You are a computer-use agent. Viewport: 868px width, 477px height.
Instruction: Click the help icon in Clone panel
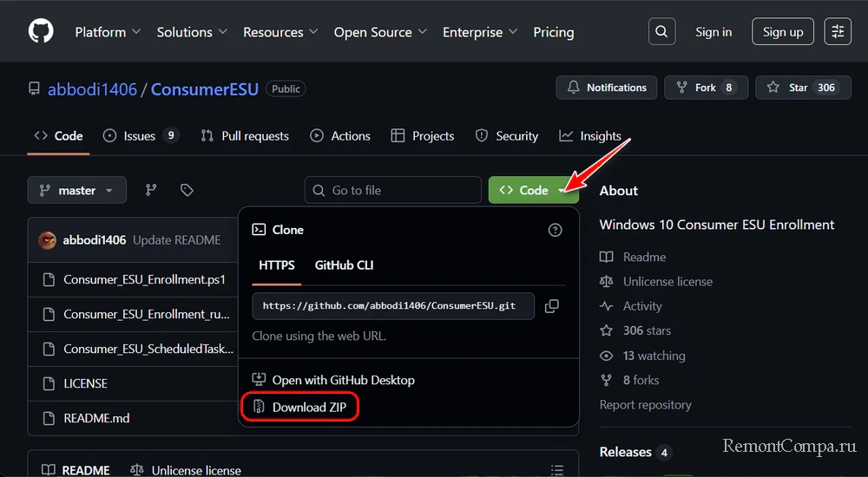tap(556, 230)
